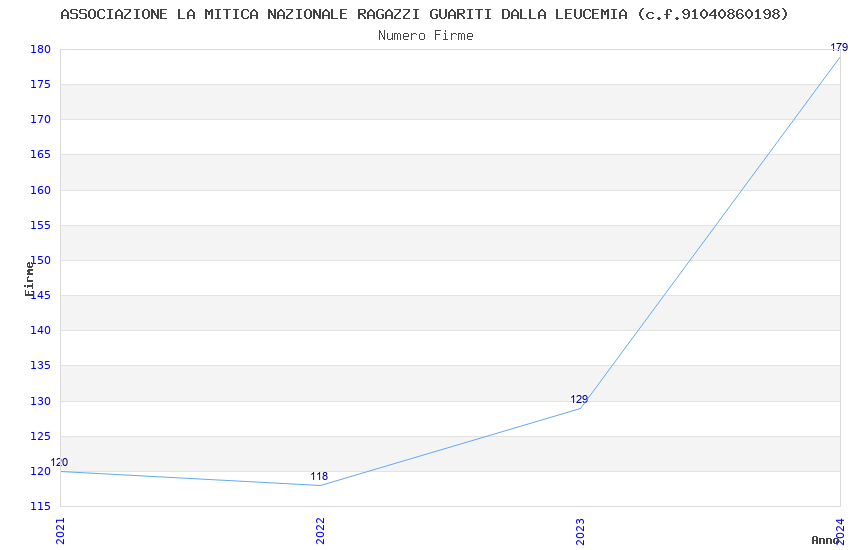Click the y-axis value 115
This screenshot has height=550, width=850.
(40, 506)
